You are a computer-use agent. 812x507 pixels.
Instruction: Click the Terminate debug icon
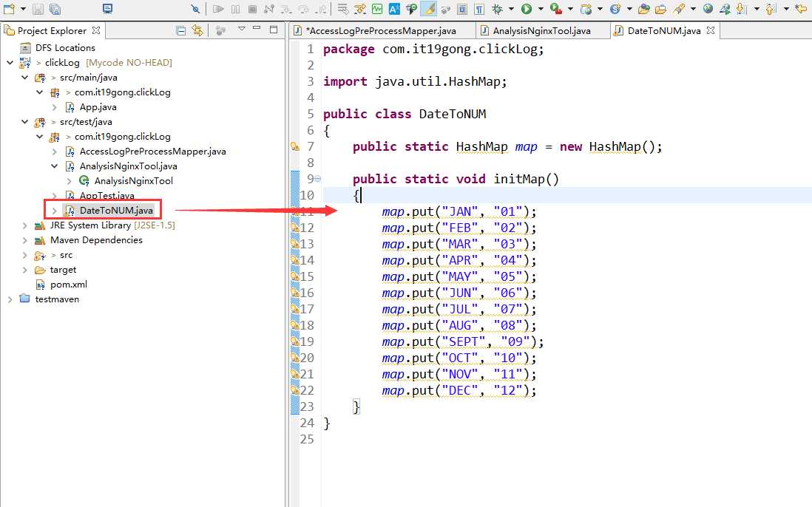252,9
